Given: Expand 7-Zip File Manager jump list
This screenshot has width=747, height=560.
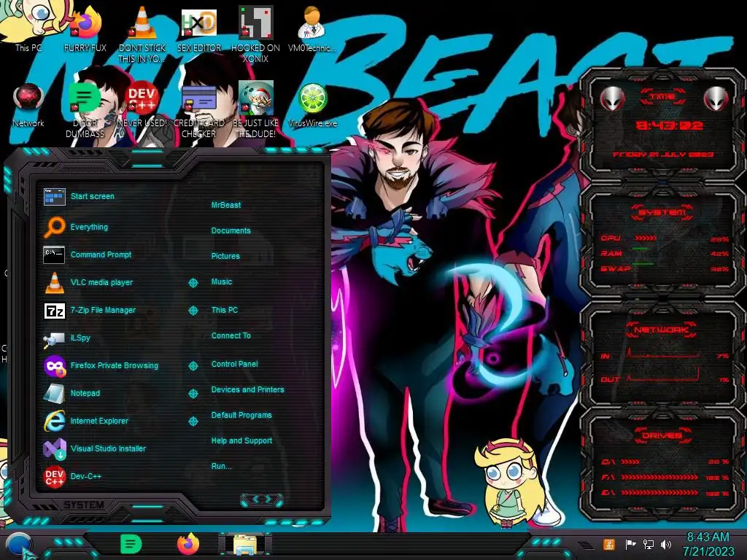Looking at the screenshot, I should (193, 311).
